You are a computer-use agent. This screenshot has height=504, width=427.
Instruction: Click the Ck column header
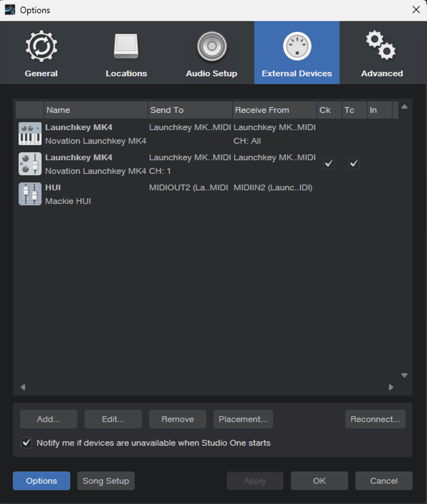click(x=330, y=110)
